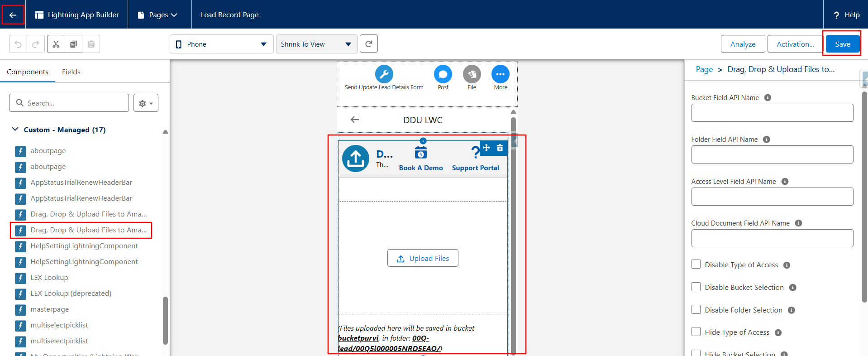This screenshot has width=868, height=356.
Task: Select the Components tab
Action: point(28,72)
